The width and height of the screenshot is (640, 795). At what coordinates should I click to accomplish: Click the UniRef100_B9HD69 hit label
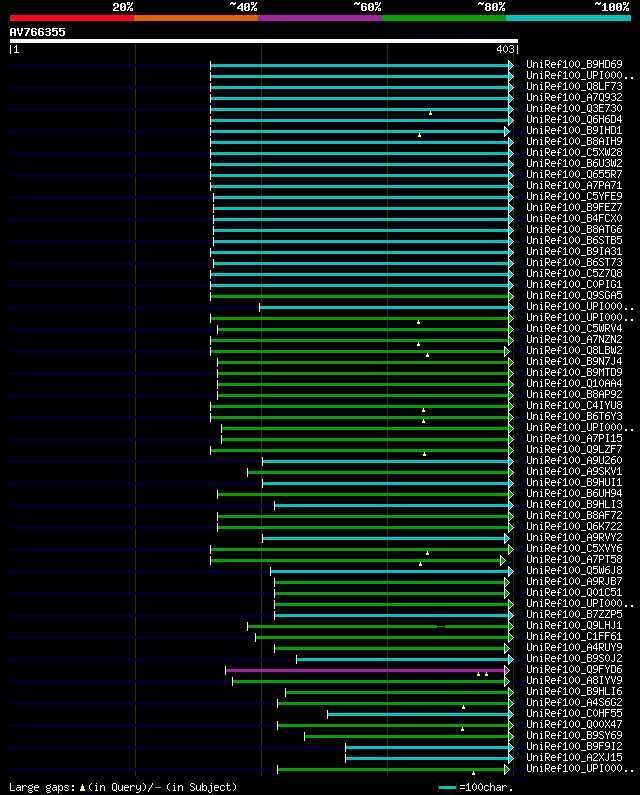[x=574, y=64]
